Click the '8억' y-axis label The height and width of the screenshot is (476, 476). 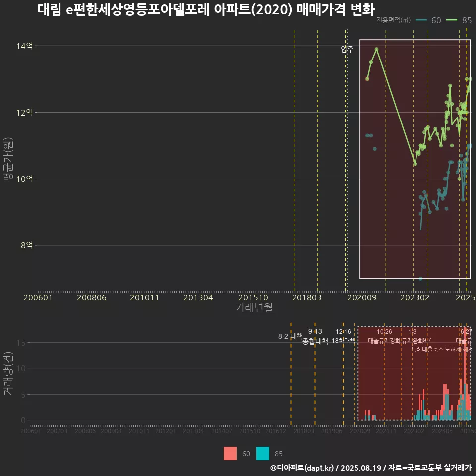27,245
